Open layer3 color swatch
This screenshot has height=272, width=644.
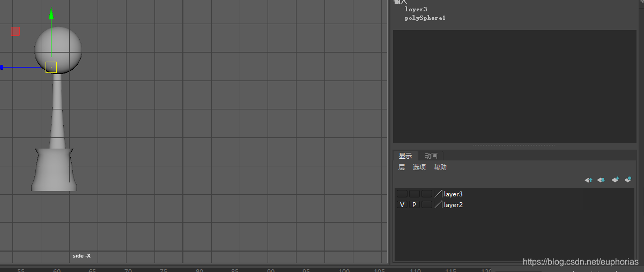(438, 194)
